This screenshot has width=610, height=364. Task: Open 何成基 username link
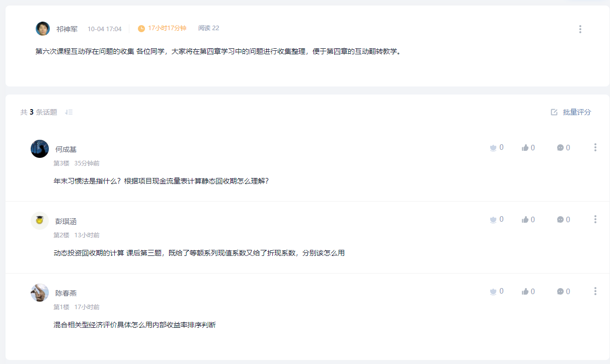click(66, 149)
